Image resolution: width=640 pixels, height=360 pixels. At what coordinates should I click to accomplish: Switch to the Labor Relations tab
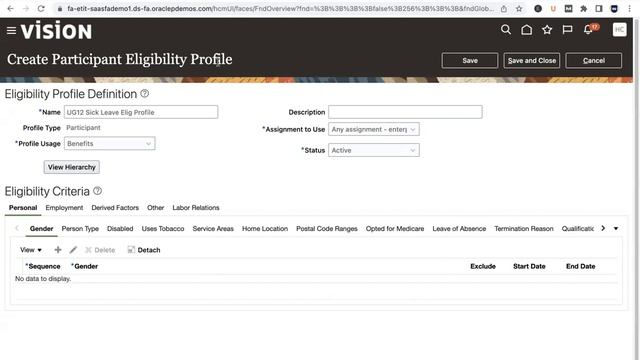(196, 208)
